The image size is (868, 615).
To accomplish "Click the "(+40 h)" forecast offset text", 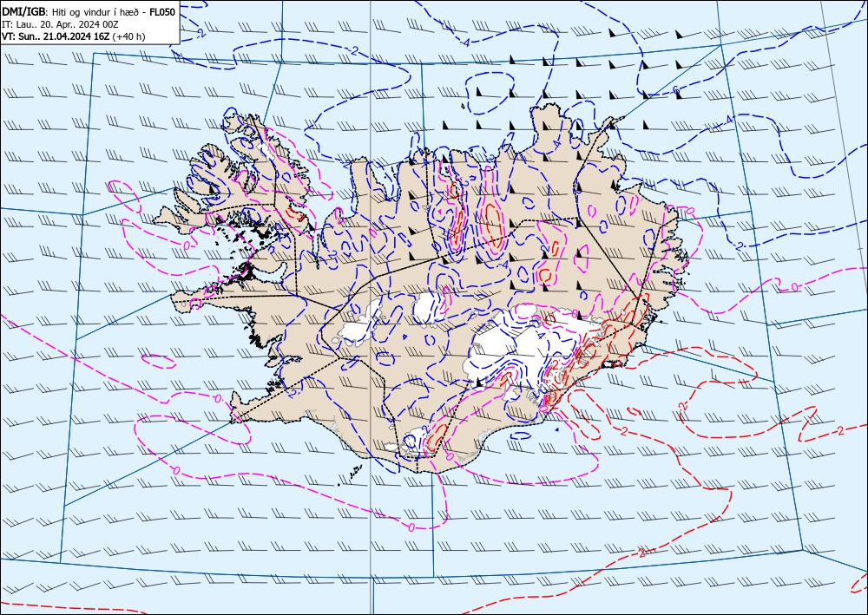I will coord(128,36).
